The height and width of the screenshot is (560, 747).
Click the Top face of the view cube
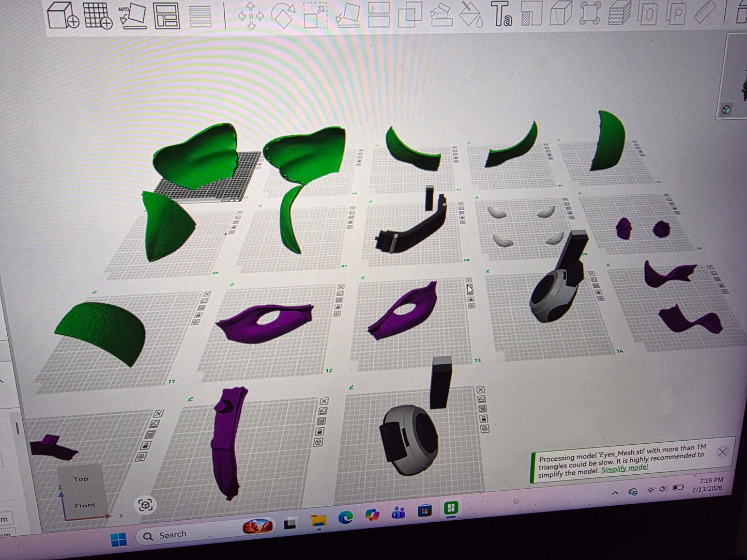[81, 479]
